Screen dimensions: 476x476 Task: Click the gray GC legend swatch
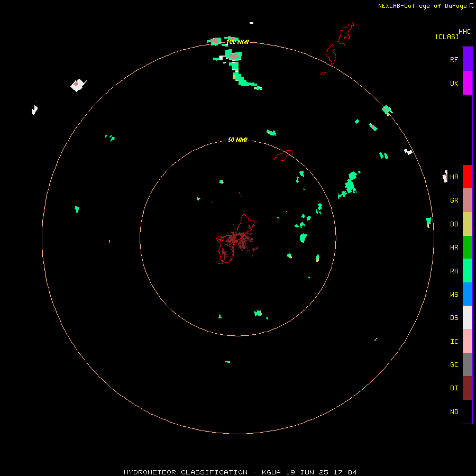[x=467, y=364]
